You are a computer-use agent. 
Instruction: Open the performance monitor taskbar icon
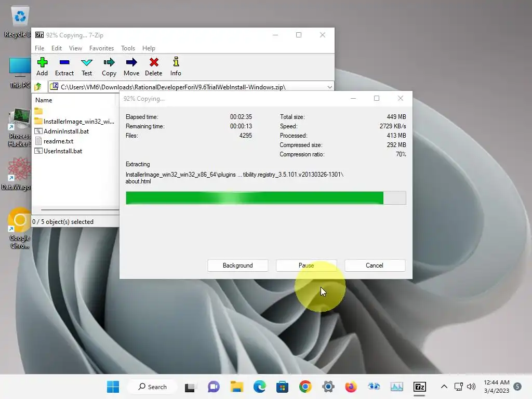(396, 387)
